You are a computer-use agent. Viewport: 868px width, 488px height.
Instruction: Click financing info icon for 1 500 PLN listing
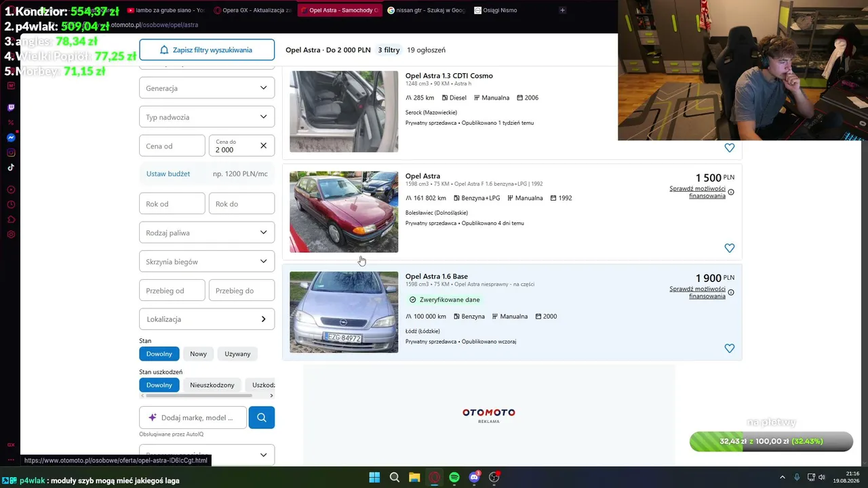731,192
